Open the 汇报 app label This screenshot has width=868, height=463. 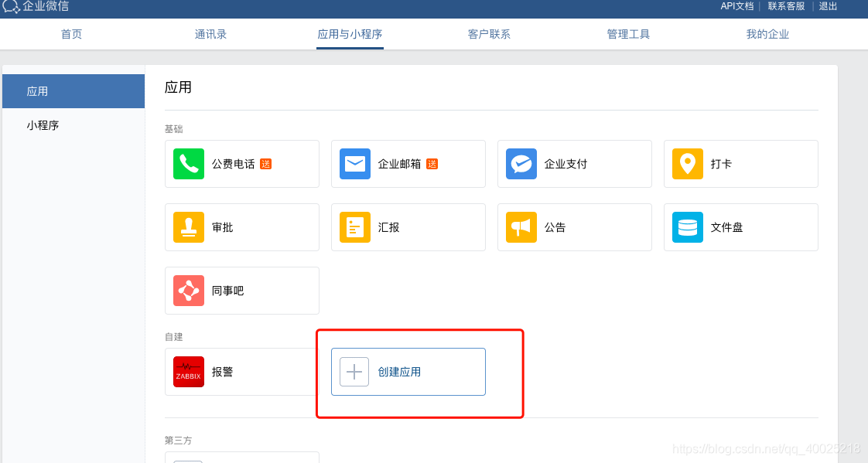coord(388,227)
